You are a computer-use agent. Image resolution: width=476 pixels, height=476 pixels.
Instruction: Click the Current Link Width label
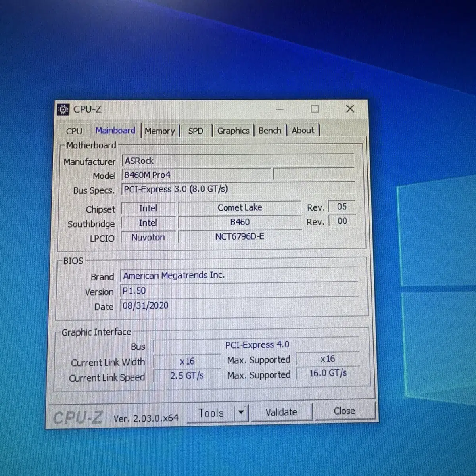pos(108,363)
